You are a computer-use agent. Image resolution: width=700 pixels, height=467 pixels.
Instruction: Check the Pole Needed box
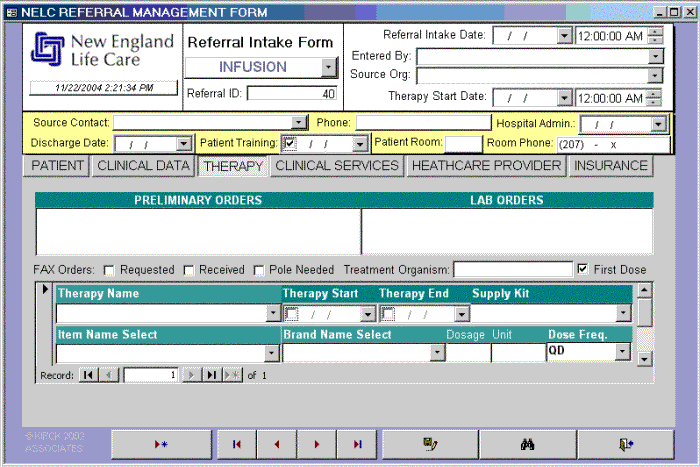(x=258, y=270)
